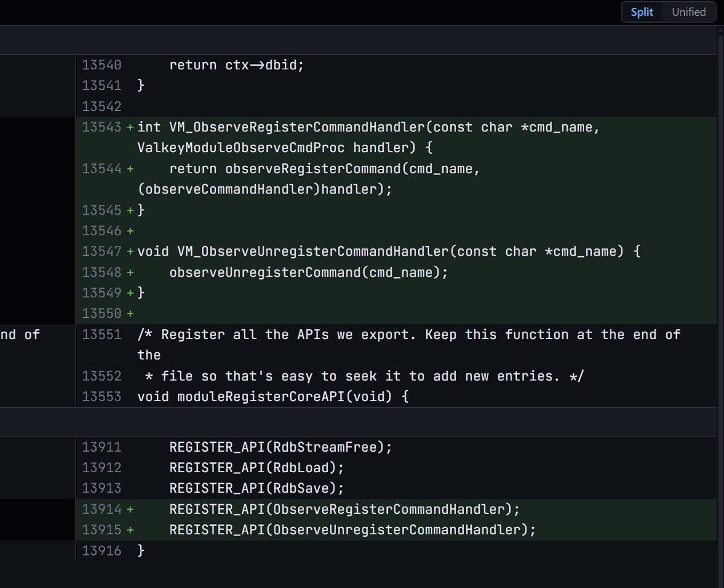Click REGISTER_API(RdbSave) line
Screen dimensions: 724x588
pos(257,488)
